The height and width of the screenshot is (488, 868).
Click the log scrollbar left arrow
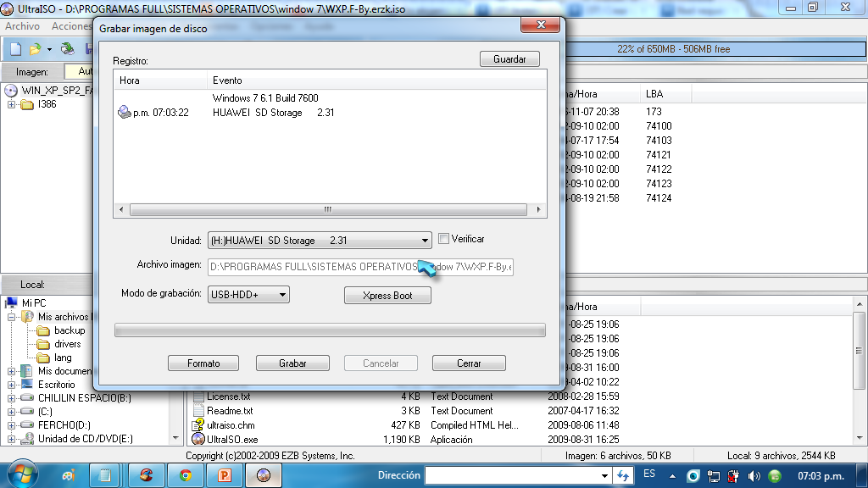(x=121, y=210)
